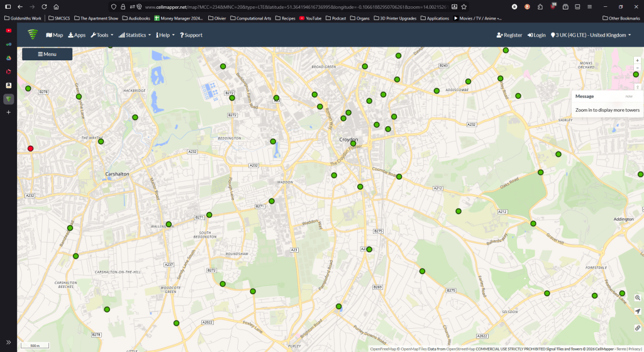644x352 pixels.
Task: Open the SMCSCS bookmark folder
Action: pyautogui.click(x=59, y=18)
